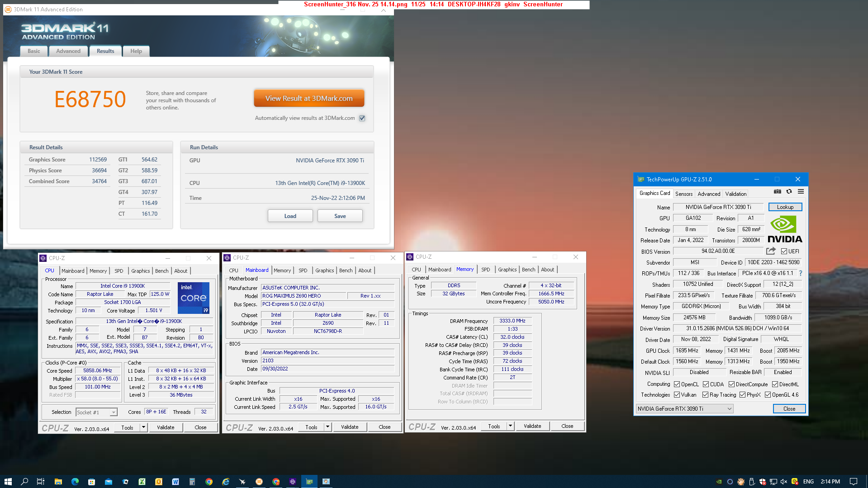The width and height of the screenshot is (868, 488).
Task: Toggle the Vulkan checkbox
Action: point(677,395)
